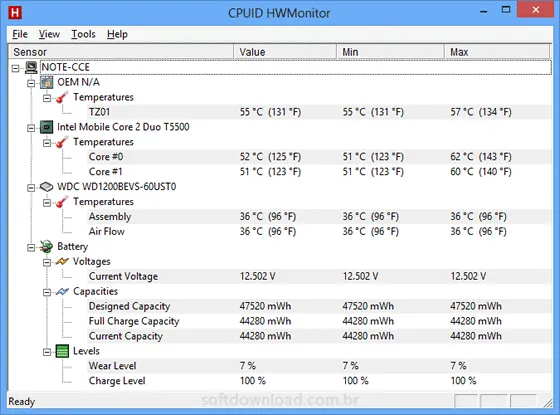Click Charge Level value 100 %

click(253, 381)
